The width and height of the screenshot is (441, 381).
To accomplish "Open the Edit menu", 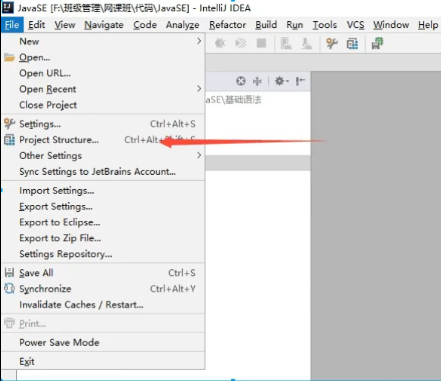I will coord(36,25).
